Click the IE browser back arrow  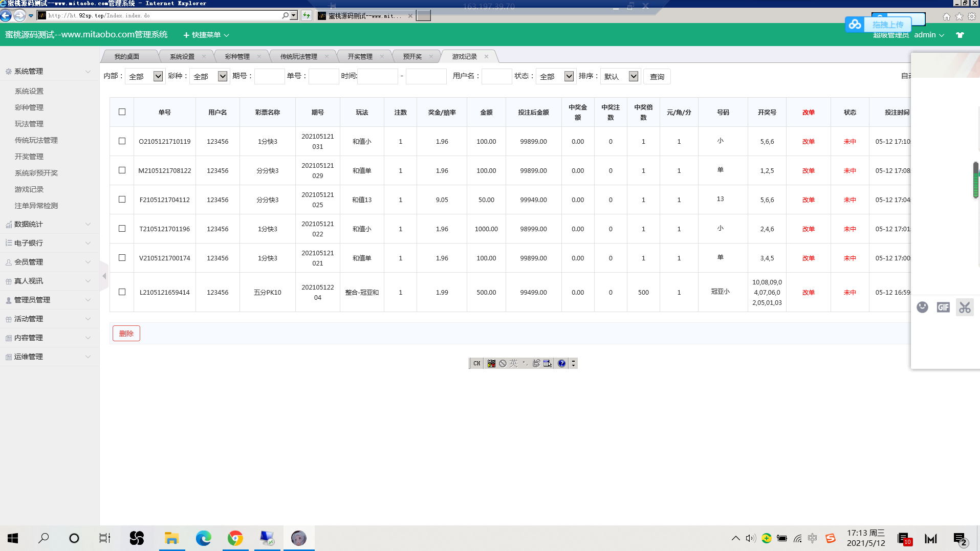(x=6, y=16)
